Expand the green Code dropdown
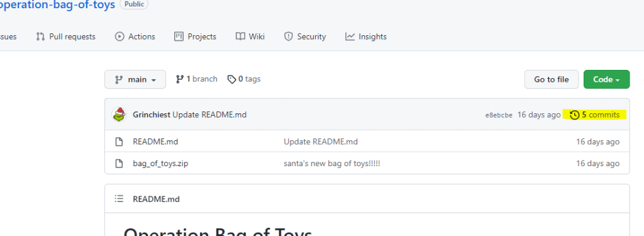Image resolution: width=644 pixels, height=236 pixels. [606, 79]
